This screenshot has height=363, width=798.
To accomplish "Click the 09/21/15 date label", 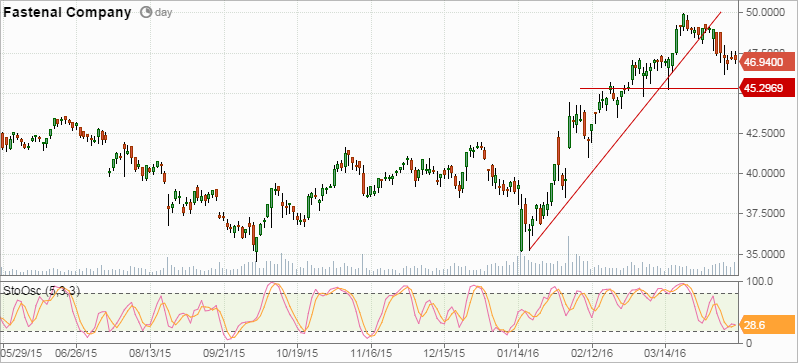I will (223, 352).
